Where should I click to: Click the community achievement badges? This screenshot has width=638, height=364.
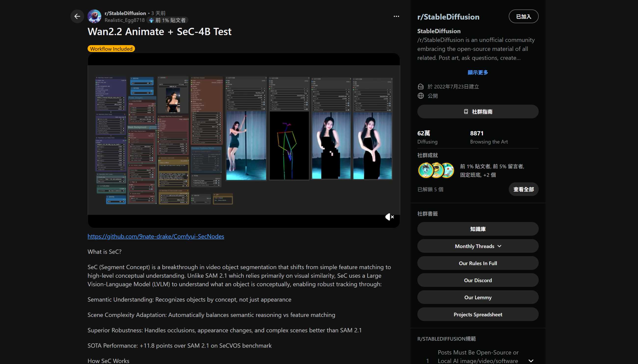(x=436, y=170)
